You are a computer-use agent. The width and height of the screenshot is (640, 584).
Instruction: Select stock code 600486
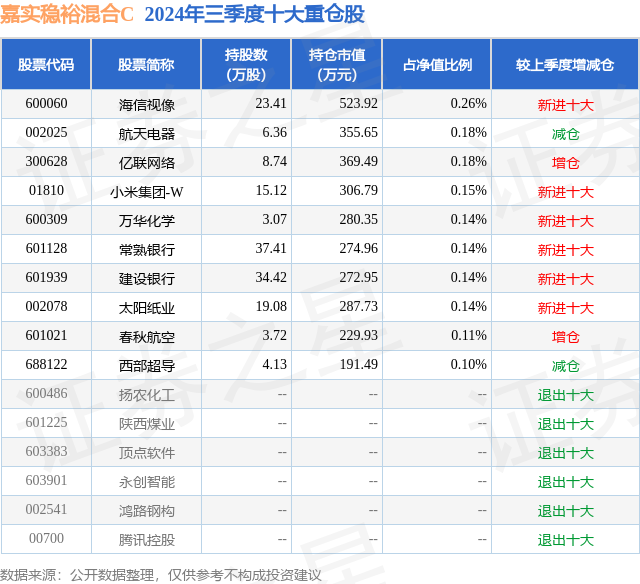46,393
